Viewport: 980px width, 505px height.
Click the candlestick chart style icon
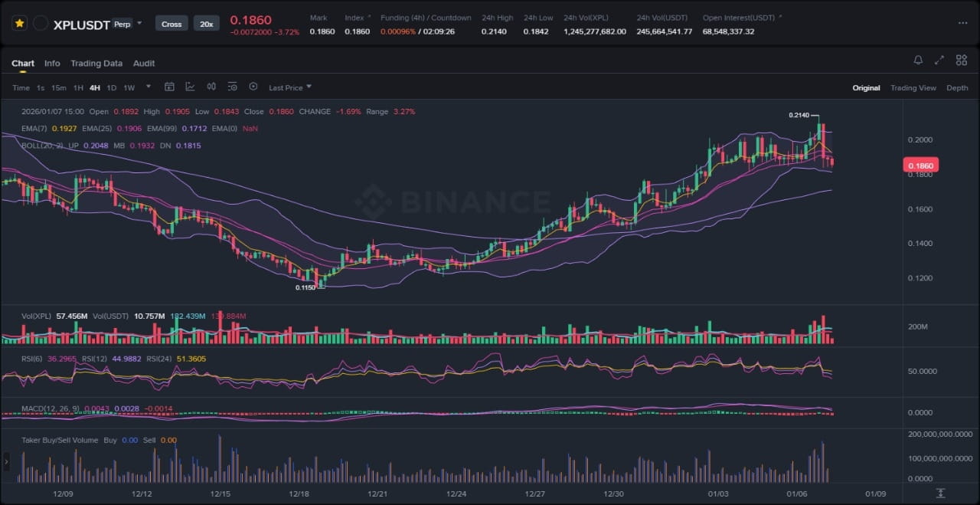(211, 87)
